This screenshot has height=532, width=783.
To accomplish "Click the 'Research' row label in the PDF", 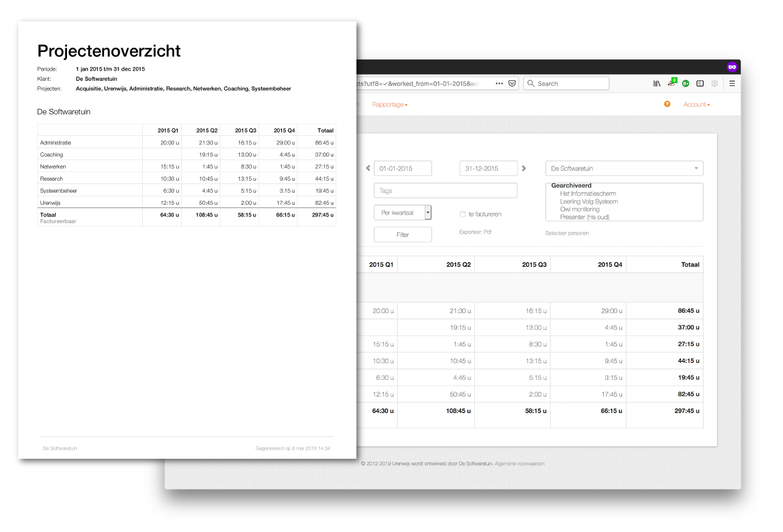I will (x=51, y=178).
